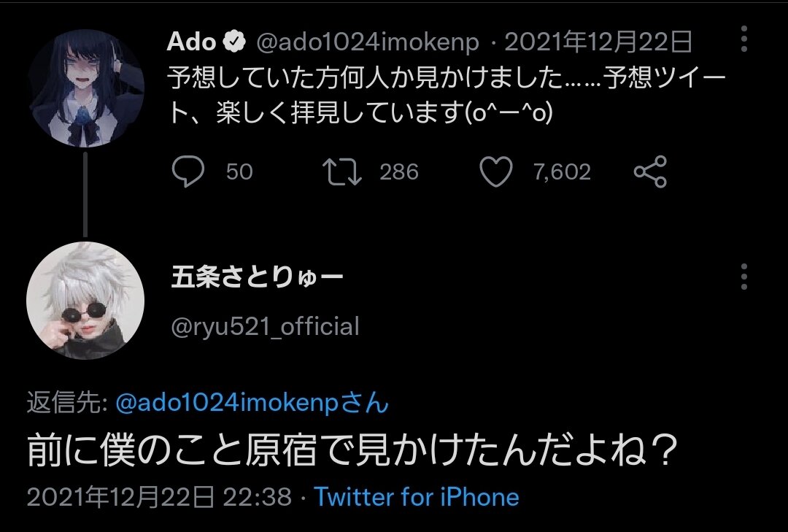Click the 五条さとりゅー display name
The width and height of the screenshot is (788, 532).
(x=256, y=278)
